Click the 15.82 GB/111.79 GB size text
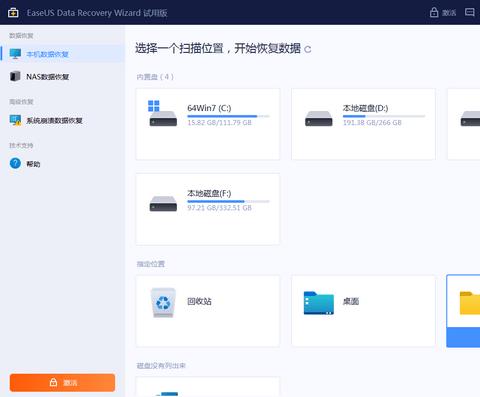Viewport: 480px width, 397px height. pyautogui.click(x=219, y=123)
